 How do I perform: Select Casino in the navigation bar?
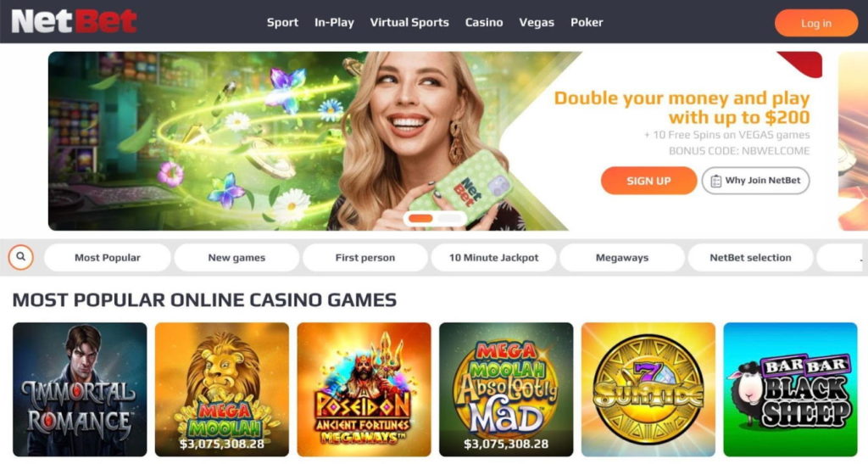pos(484,23)
